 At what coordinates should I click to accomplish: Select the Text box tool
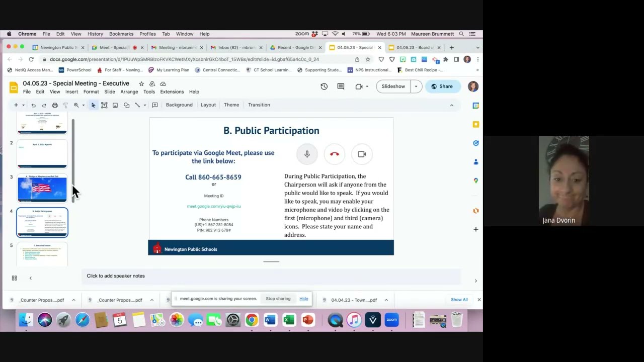coord(104,105)
